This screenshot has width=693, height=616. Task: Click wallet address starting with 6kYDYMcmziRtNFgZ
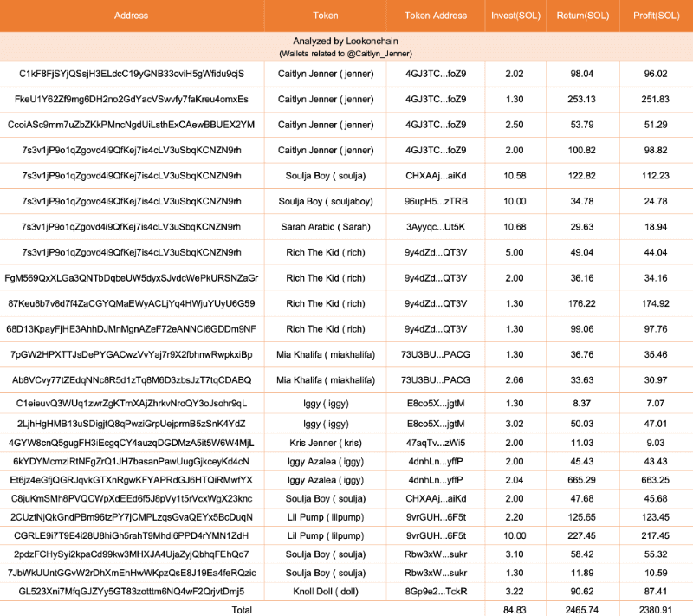point(132,462)
